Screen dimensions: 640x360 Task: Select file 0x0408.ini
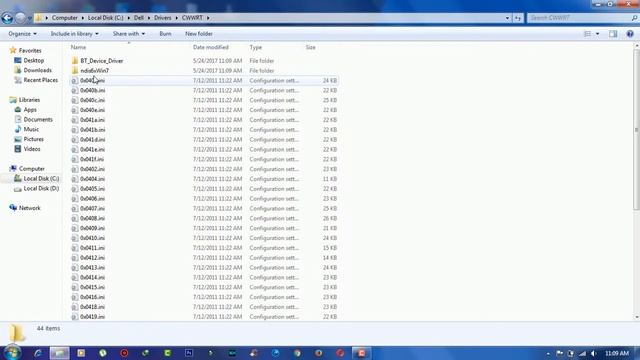[x=92, y=218]
